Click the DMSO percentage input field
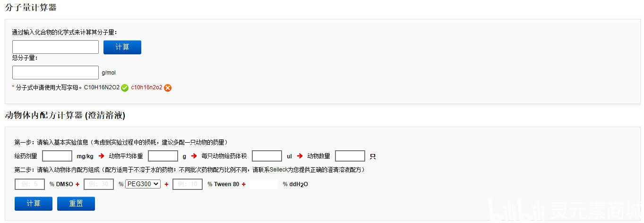 pyautogui.click(x=30, y=184)
